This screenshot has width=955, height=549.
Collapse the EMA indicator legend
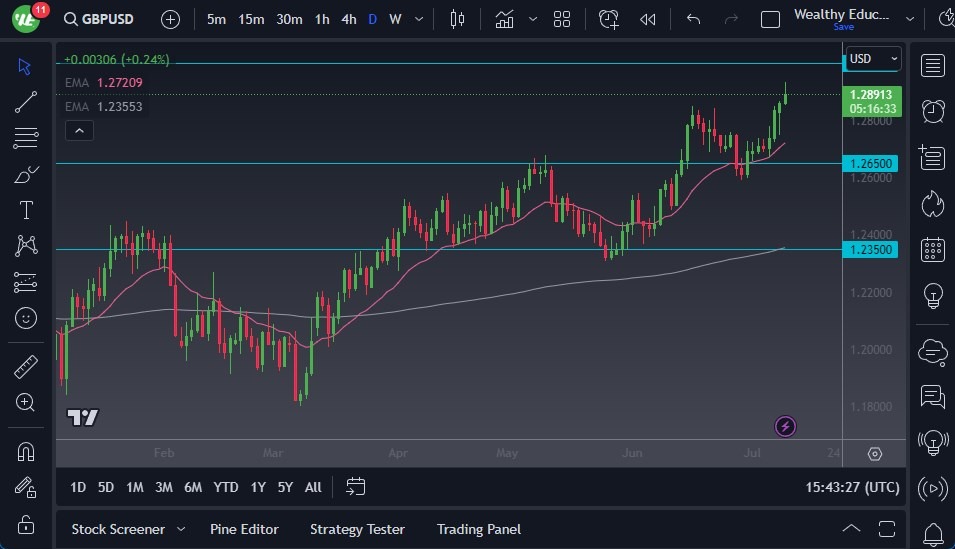78,130
